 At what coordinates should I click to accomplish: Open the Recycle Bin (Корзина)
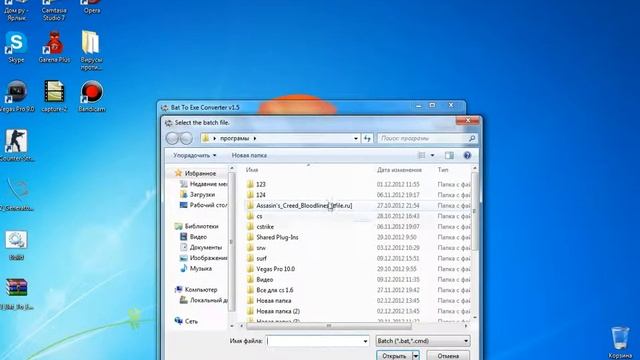[620, 342]
